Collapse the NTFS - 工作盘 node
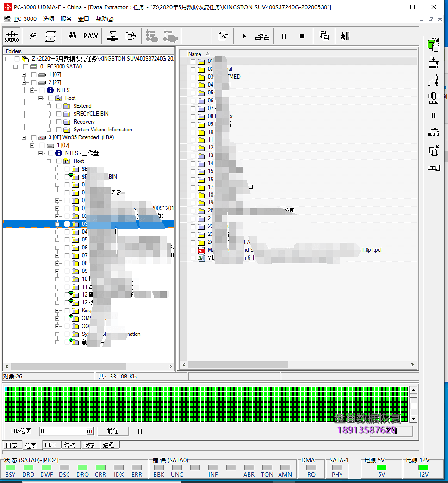The image size is (448, 483). point(40,153)
